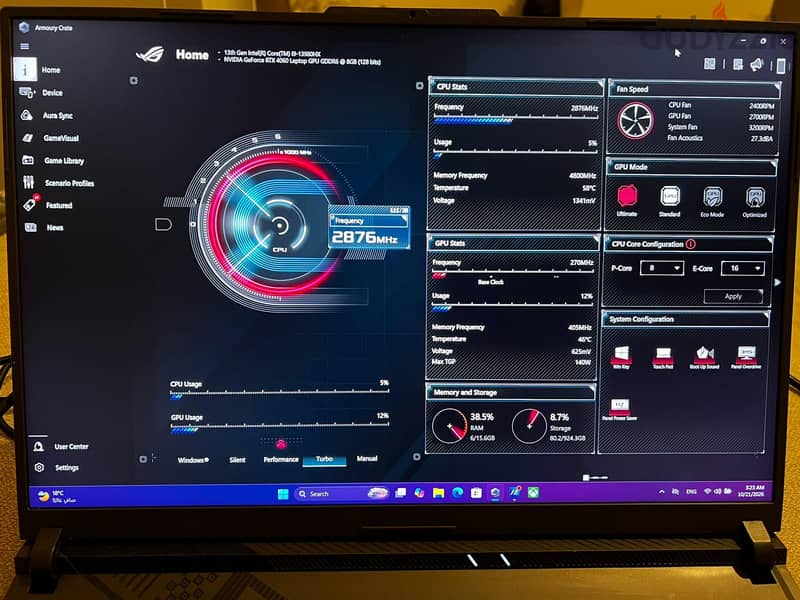This screenshot has height=600, width=800.
Task: Open the Windows Start menu
Action: (x=283, y=494)
